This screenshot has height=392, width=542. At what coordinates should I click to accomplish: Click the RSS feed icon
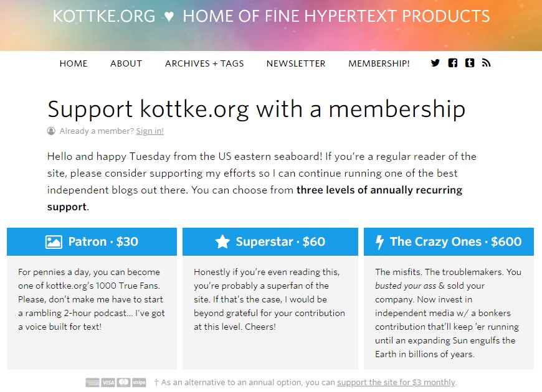point(486,63)
